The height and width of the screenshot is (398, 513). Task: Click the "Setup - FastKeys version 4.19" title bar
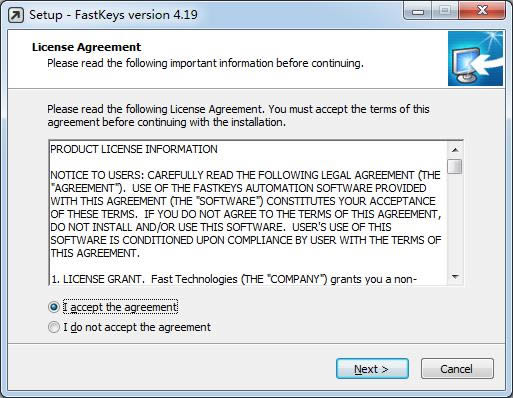coord(113,15)
